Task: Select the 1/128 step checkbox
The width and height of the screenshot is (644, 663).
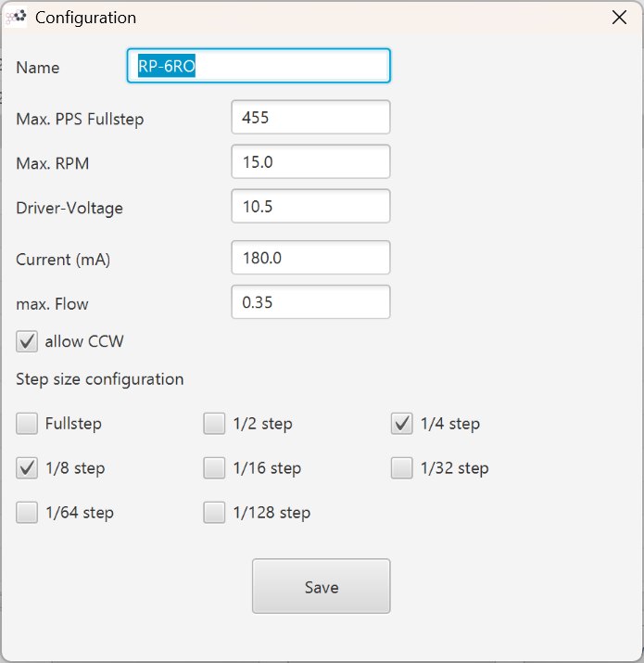Action: (214, 512)
